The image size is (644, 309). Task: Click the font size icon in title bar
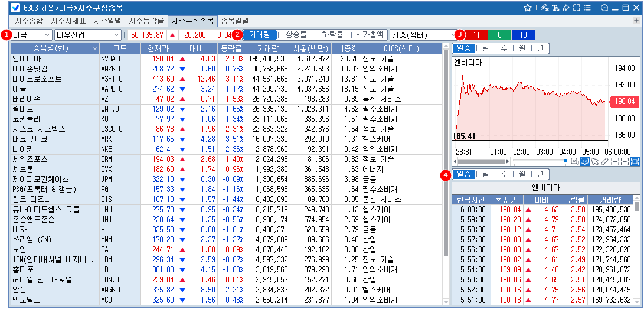tap(555, 8)
